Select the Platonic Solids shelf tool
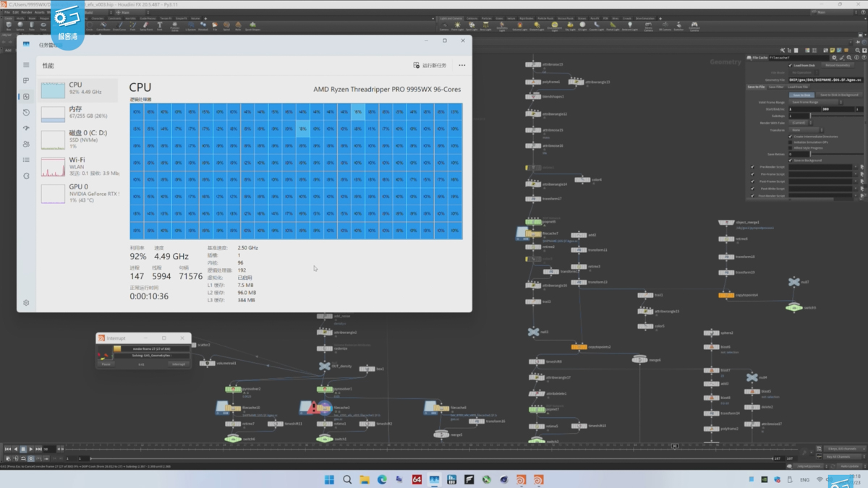The height and width of the screenshot is (488, 868). coord(174,27)
